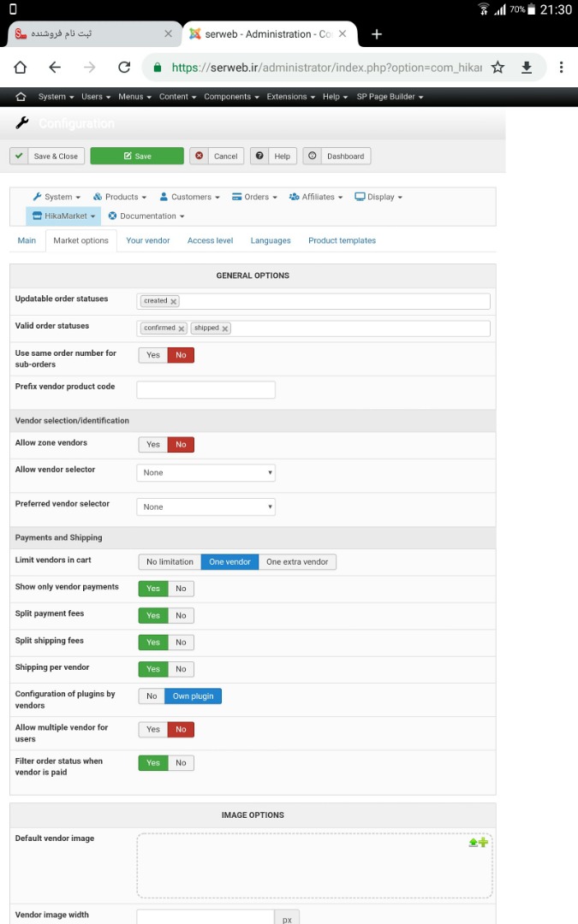Focus the Prefix vendor product code field
This screenshot has width=578, height=924.
click(x=206, y=390)
